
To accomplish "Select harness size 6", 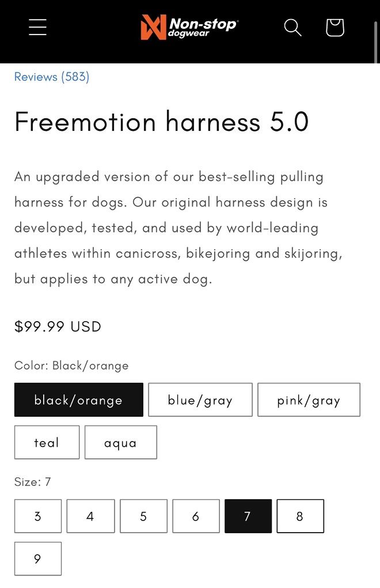I will coord(196,516).
